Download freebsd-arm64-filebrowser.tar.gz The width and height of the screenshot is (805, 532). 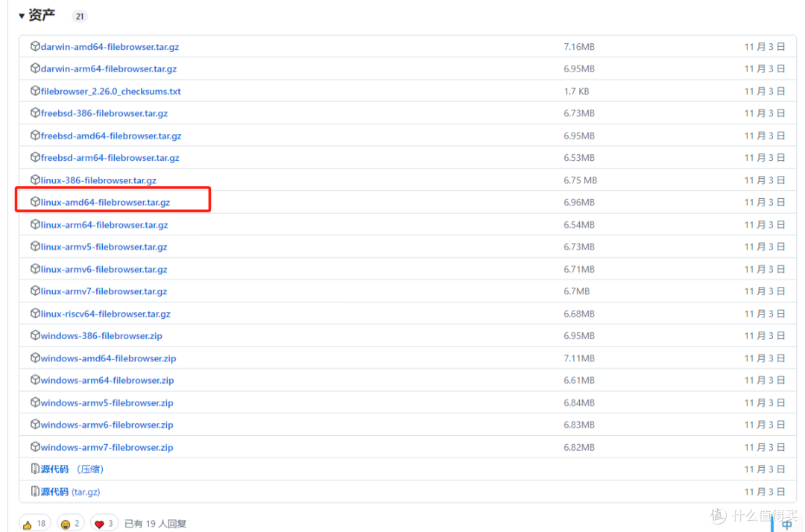pos(110,158)
